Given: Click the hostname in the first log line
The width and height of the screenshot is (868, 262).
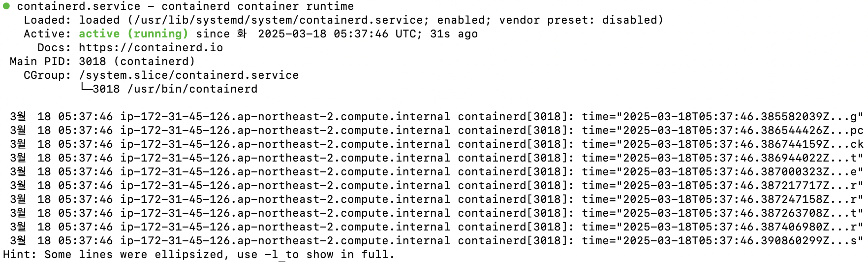Looking at the screenshot, I should [x=285, y=117].
